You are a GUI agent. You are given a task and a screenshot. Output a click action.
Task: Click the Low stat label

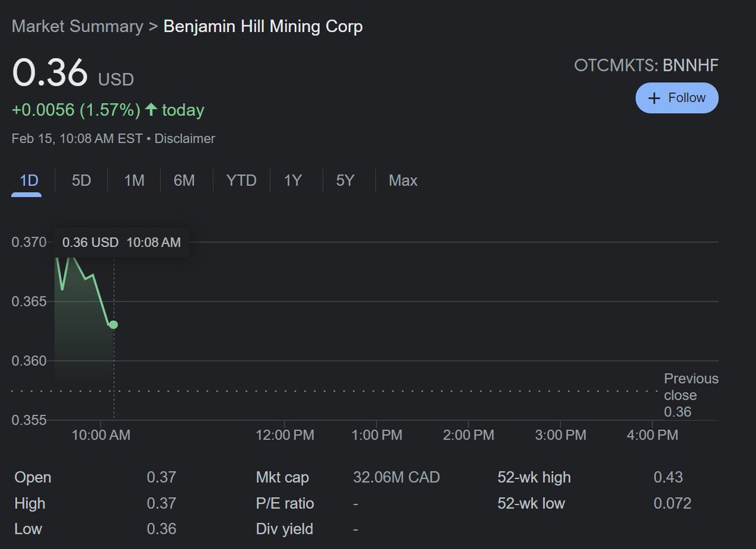[x=28, y=529]
